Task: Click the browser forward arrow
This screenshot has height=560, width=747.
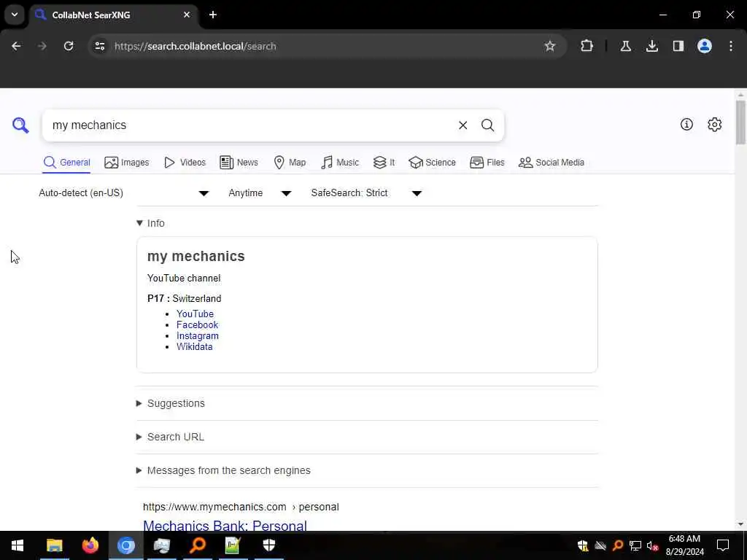Action: point(42,46)
